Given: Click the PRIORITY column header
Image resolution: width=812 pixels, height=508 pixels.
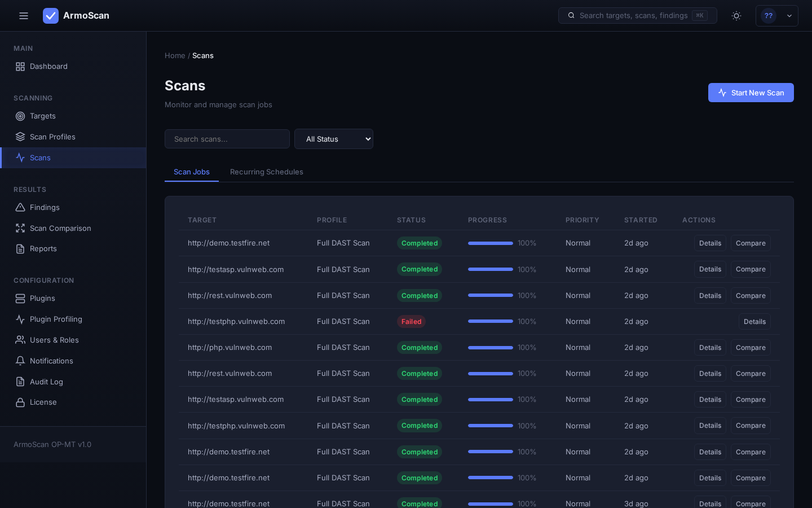Looking at the screenshot, I should coord(582,220).
